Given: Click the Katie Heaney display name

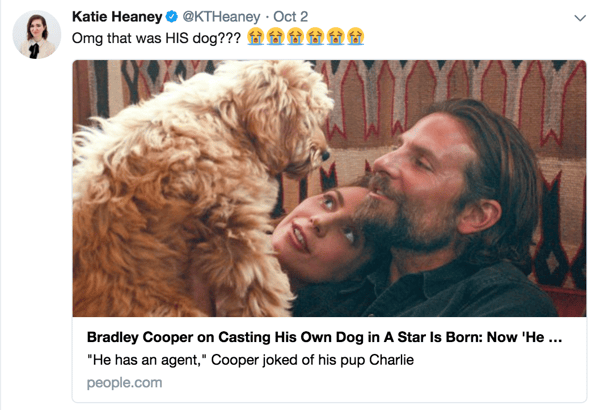Looking at the screenshot, I should pyautogui.click(x=114, y=17).
